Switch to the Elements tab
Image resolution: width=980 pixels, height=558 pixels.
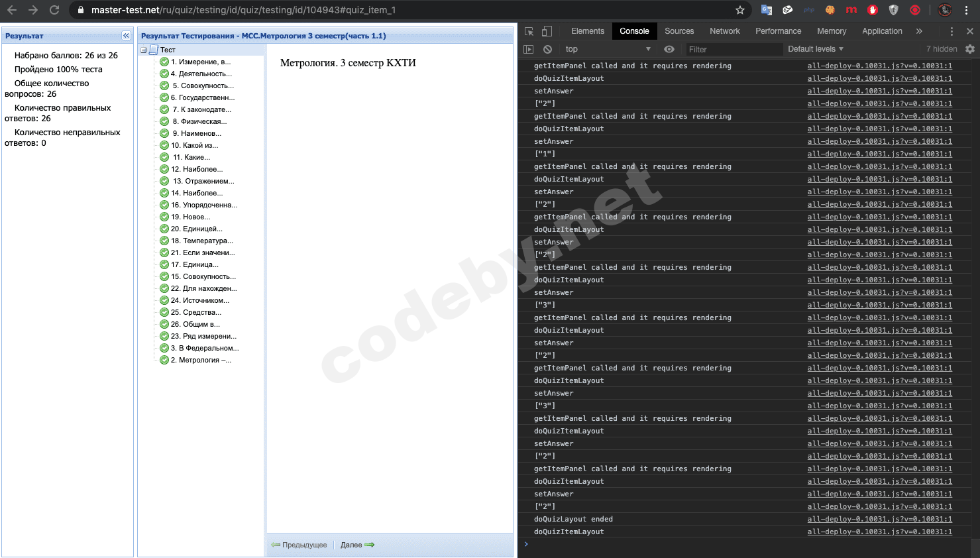(x=588, y=31)
